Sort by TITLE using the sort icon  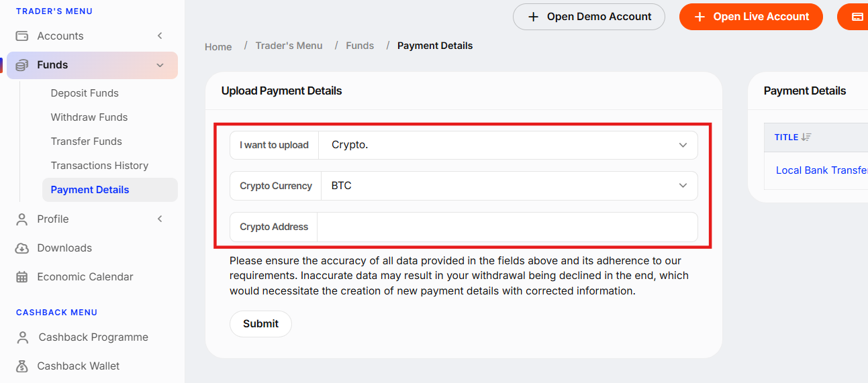click(806, 137)
